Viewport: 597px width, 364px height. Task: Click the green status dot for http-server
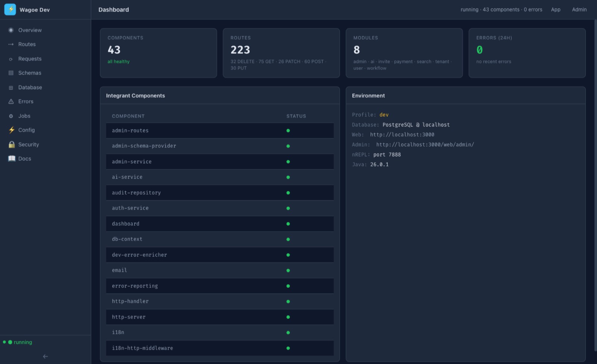point(288,317)
